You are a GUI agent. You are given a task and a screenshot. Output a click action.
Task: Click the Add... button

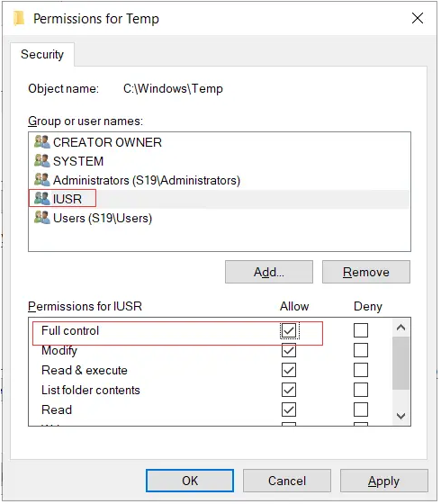pos(269,272)
